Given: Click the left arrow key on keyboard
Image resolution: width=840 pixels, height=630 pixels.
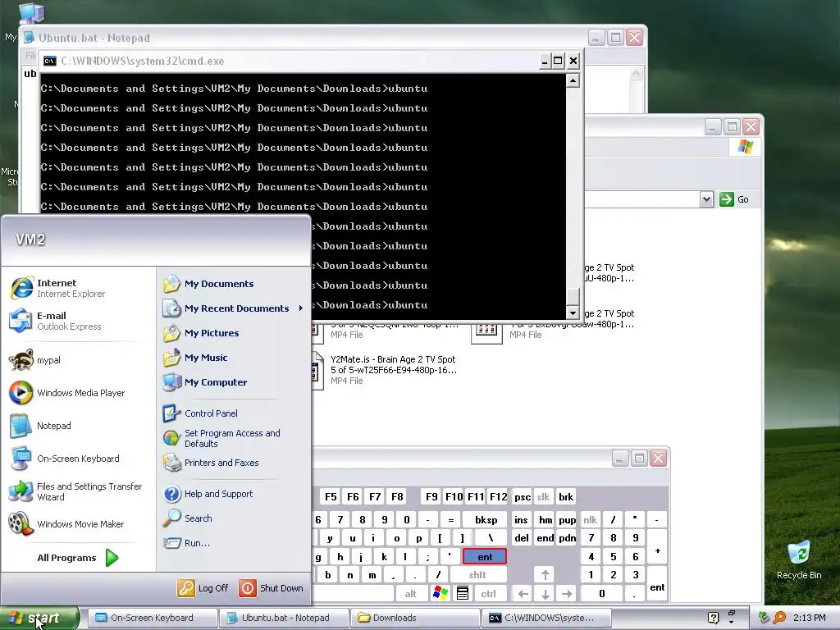Looking at the screenshot, I should click(523, 594).
